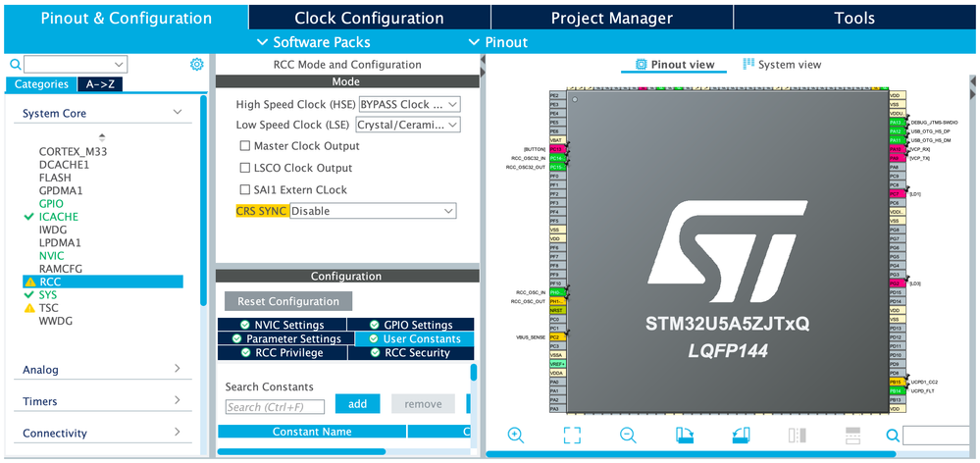The image size is (980, 463).
Task: Click the remove constant button
Action: point(423,403)
